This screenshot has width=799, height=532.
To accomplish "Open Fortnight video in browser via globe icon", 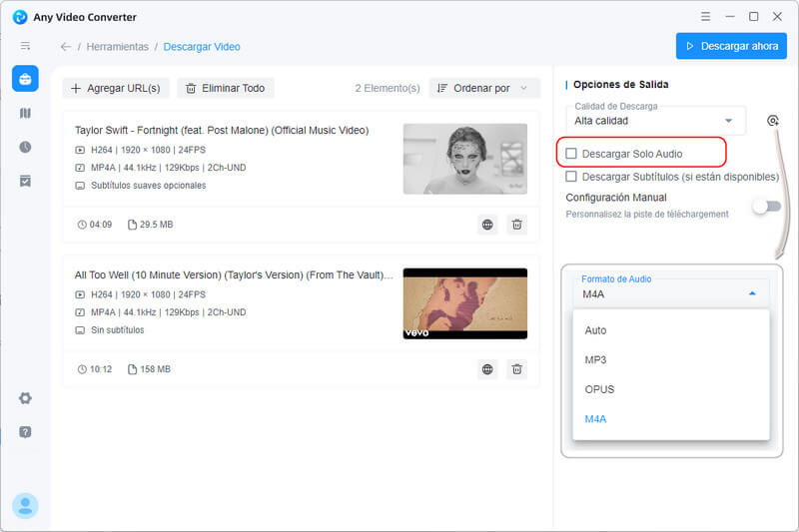I will [x=487, y=225].
